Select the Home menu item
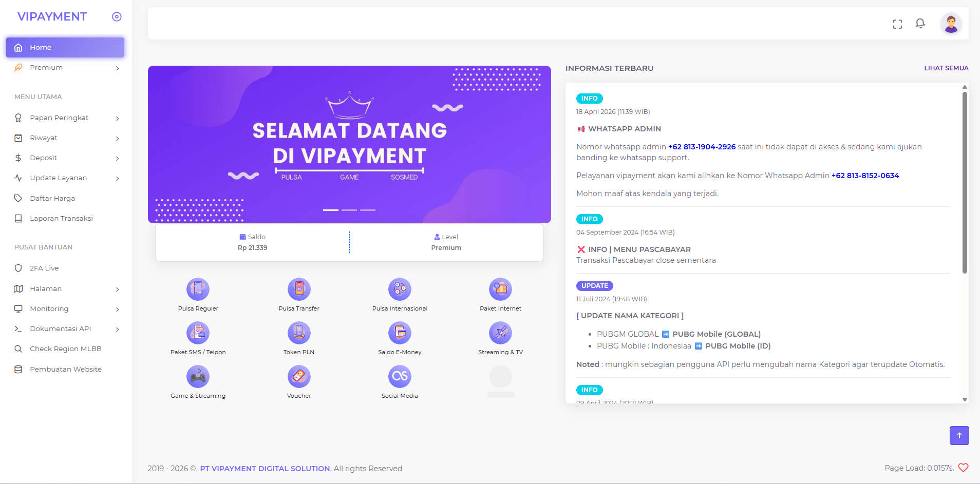This screenshot has width=980, height=484. pos(65,47)
